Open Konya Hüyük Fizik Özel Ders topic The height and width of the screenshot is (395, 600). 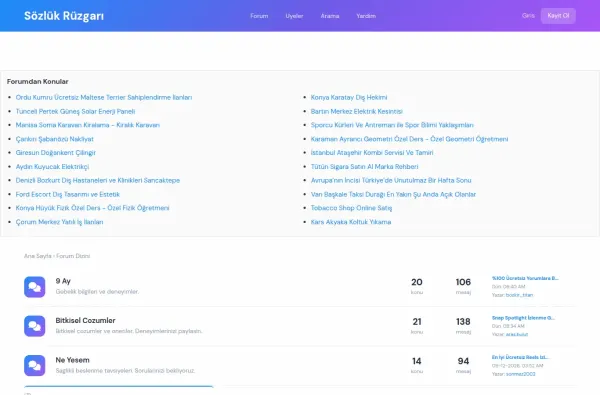[92, 208]
